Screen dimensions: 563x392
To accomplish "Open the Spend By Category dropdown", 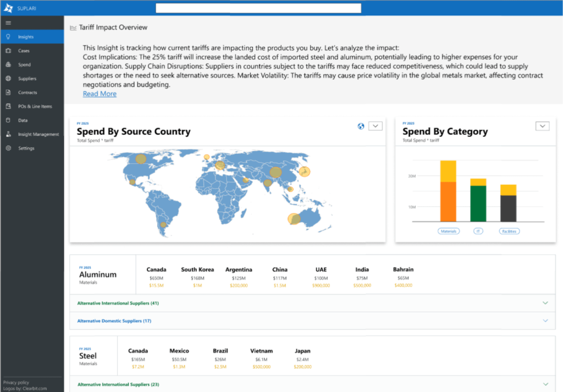I will [x=542, y=126].
